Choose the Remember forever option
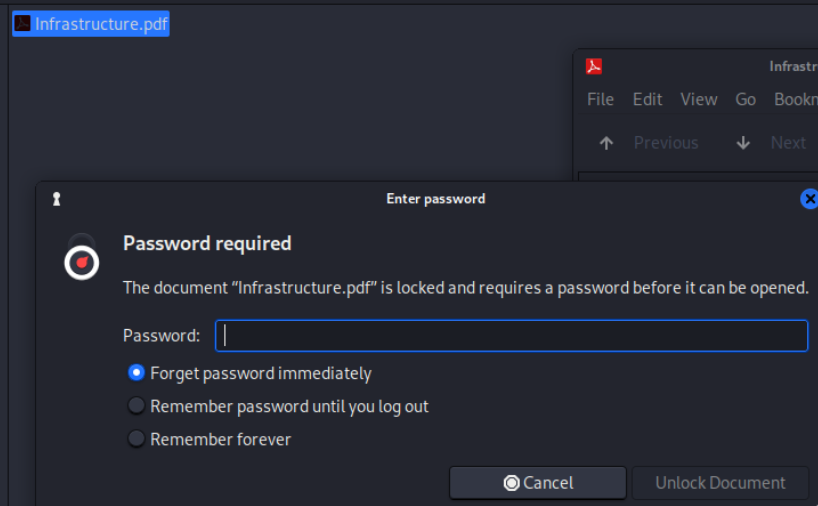818x506 pixels. tap(137, 439)
